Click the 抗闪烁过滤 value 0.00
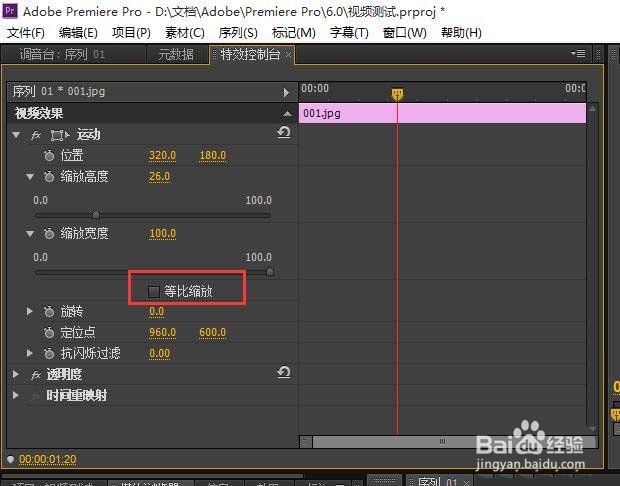The image size is (620, 486). [159, 353]
